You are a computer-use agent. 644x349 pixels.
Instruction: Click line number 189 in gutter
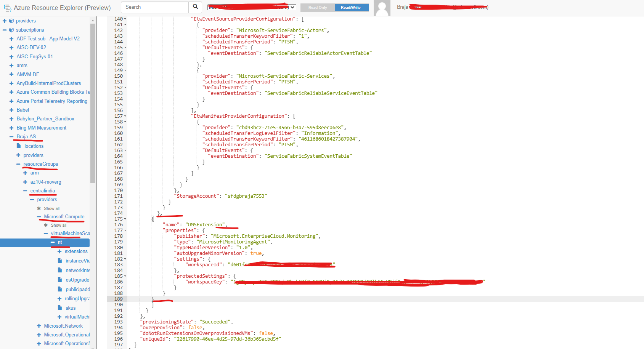point(119,299)
